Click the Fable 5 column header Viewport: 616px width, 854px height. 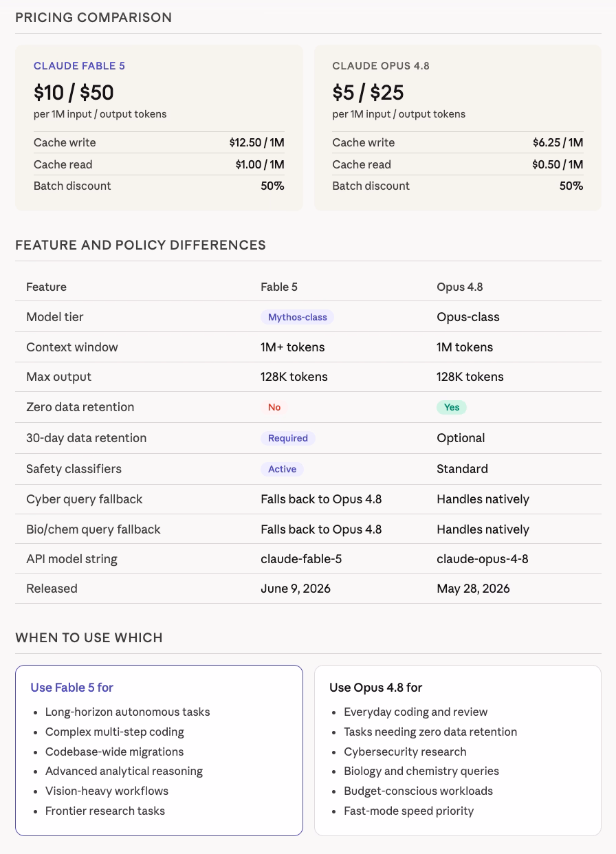(x=279, y=287)
